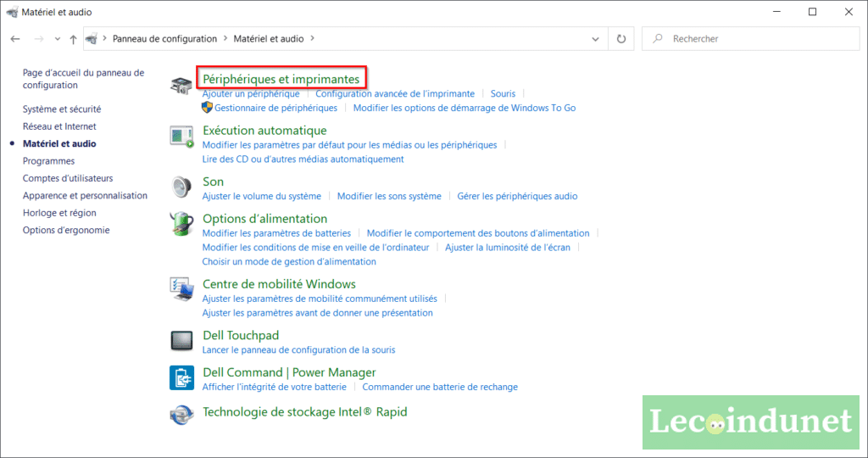Click Modifier les conditions de mise en veille

(315, 248)
